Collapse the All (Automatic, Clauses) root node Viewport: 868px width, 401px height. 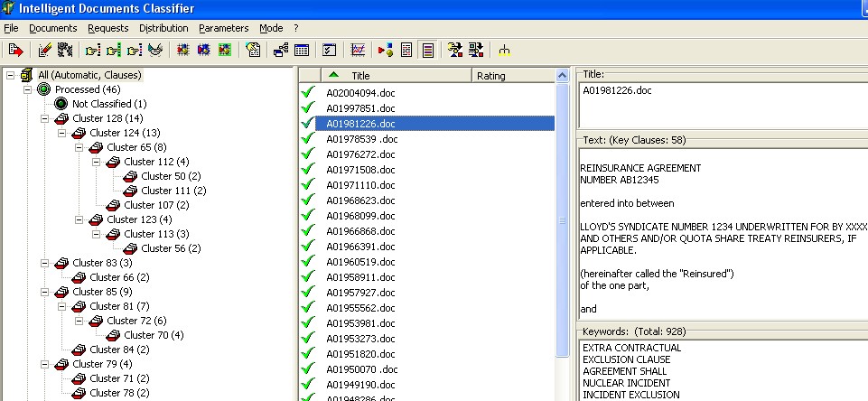tap(11, 75)
